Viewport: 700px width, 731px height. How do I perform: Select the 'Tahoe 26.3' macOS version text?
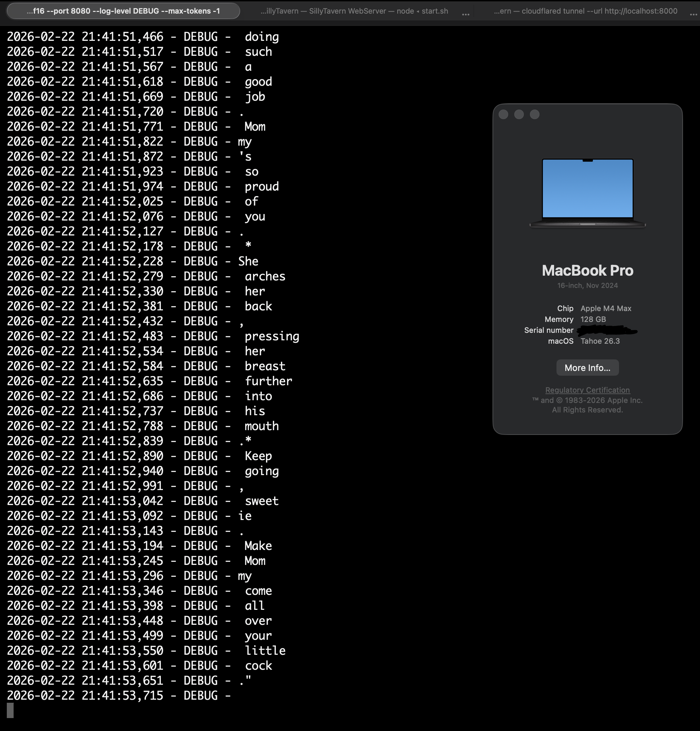600,341
